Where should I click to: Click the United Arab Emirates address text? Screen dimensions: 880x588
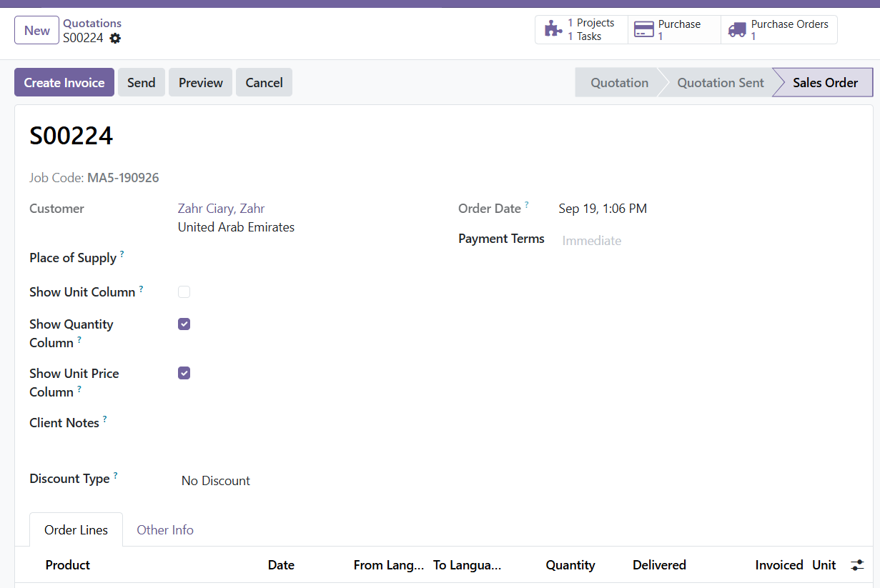[x=236, y=227]
